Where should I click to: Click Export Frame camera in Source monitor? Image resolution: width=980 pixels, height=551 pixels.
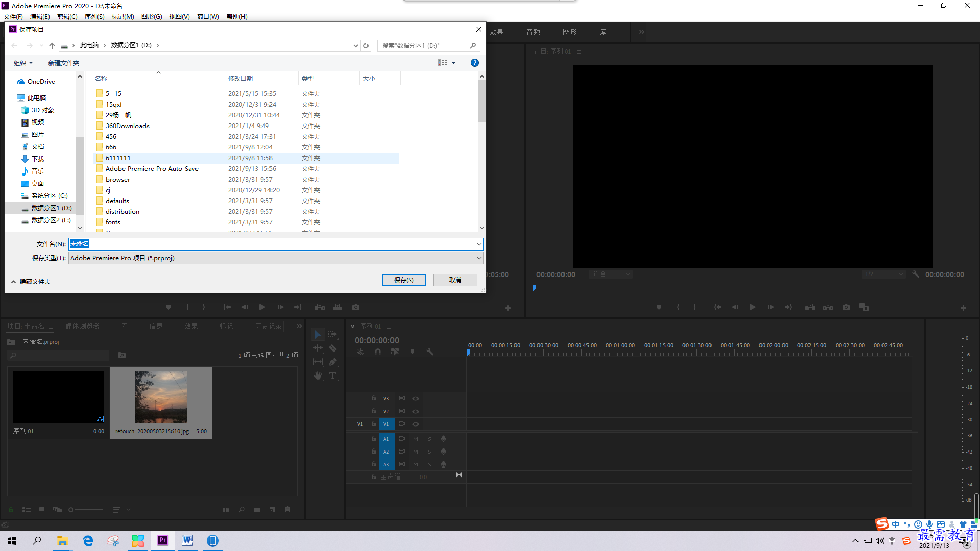[x=356, y=307]
